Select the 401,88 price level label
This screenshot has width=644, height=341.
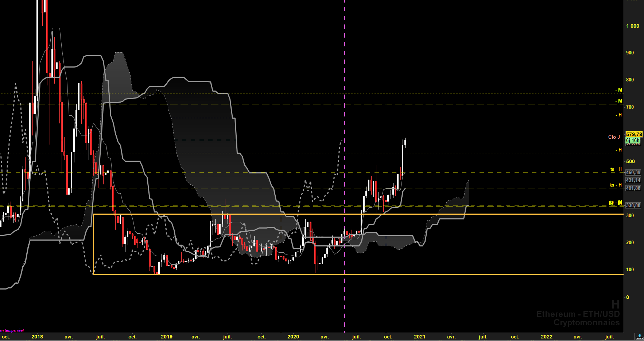tap(633, 188)
